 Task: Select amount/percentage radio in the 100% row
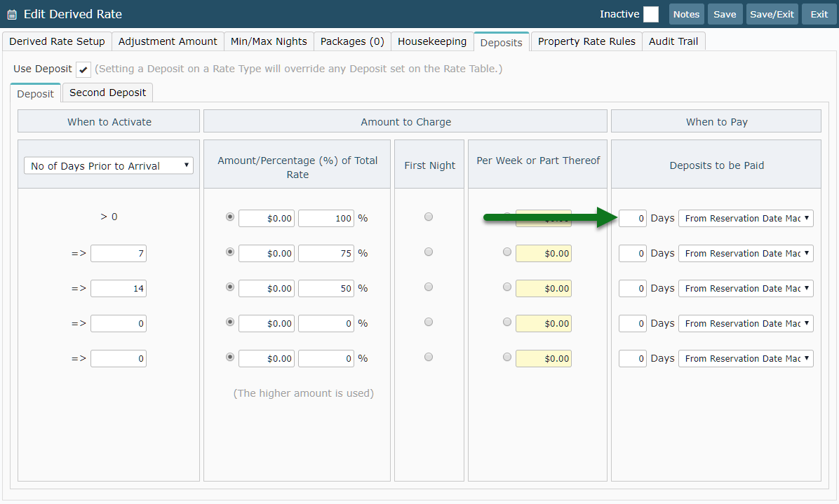[x=230, y=217]
